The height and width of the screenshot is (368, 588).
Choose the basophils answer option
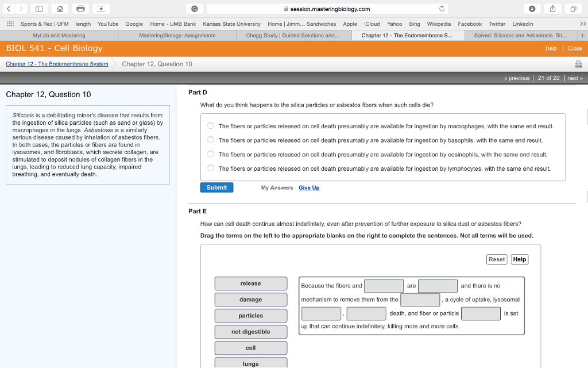(211, 140)
